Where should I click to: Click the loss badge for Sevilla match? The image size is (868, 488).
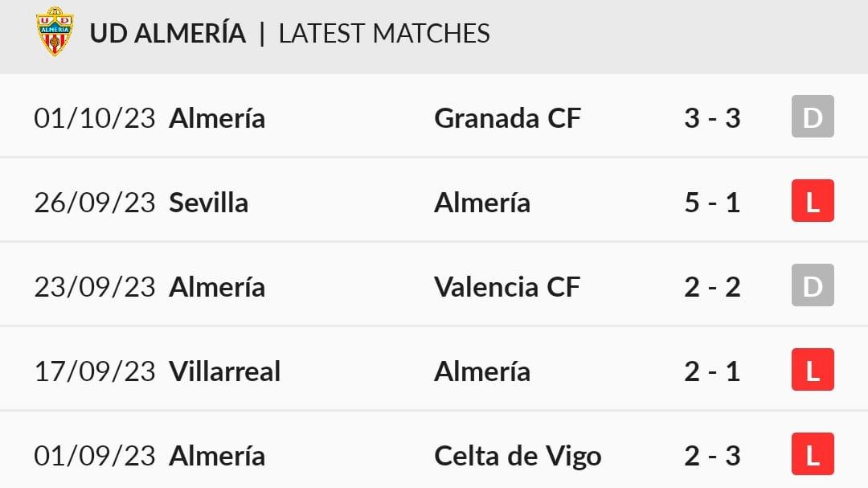click(x=813, y=200)
